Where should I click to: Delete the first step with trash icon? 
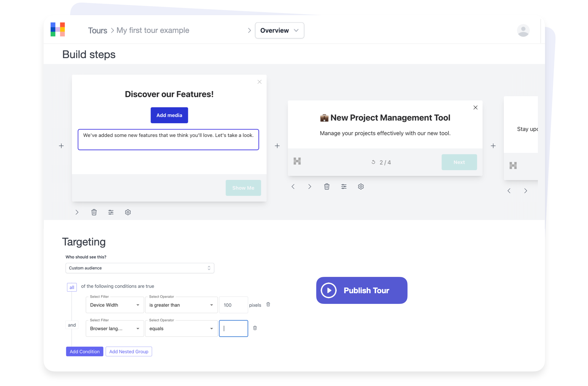(x=94, y=212)
